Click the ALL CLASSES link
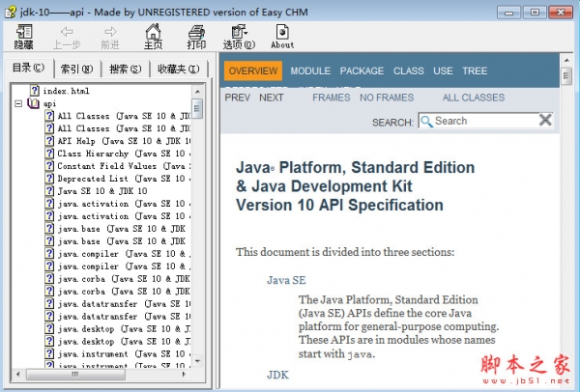The image size is (580, 392). pyautogui.click(x=474, y=98)
